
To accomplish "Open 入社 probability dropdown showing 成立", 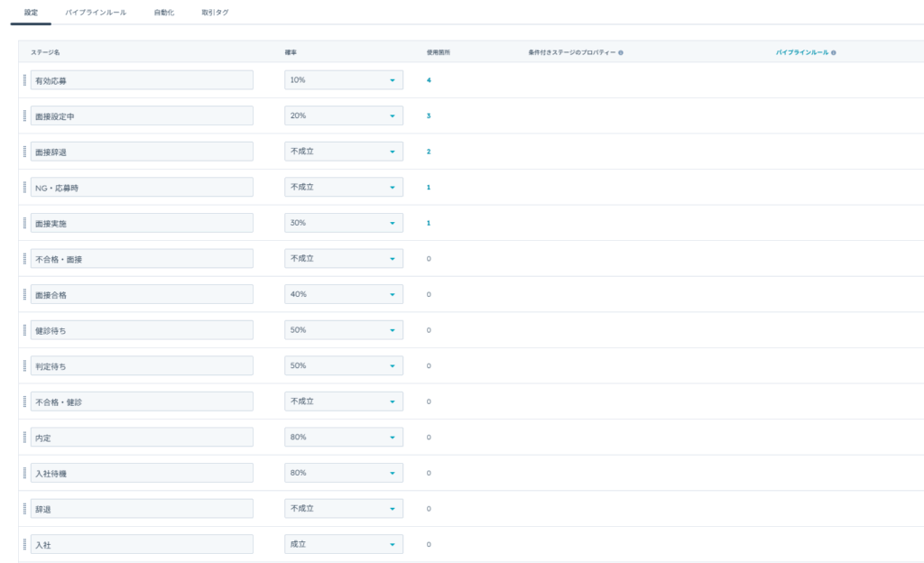I will (344, 545).
